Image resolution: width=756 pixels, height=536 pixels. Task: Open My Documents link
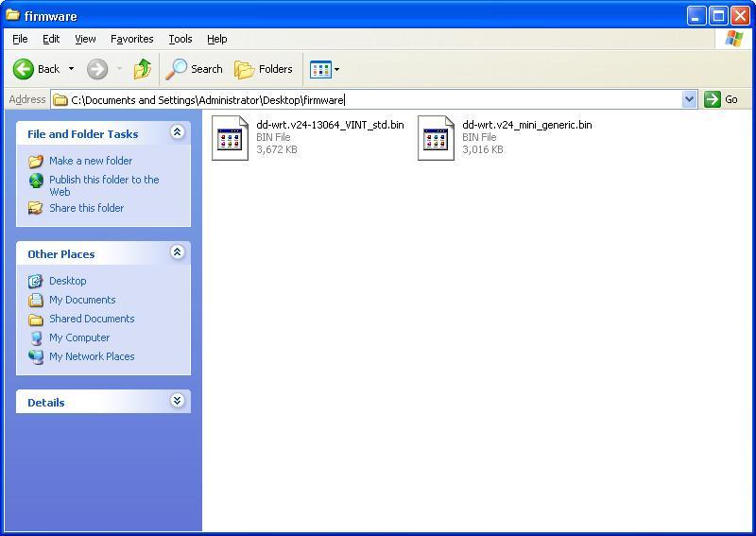[x=82, y=300]
